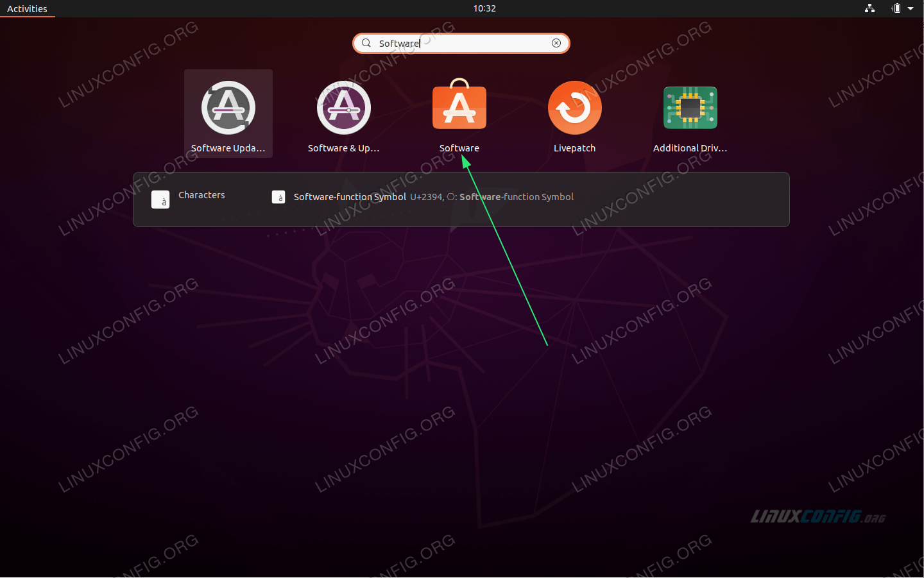Image resolution: width=924 pixels, height=578 pixels.
Task: Click the U+2394 character description
Action: 492,197
